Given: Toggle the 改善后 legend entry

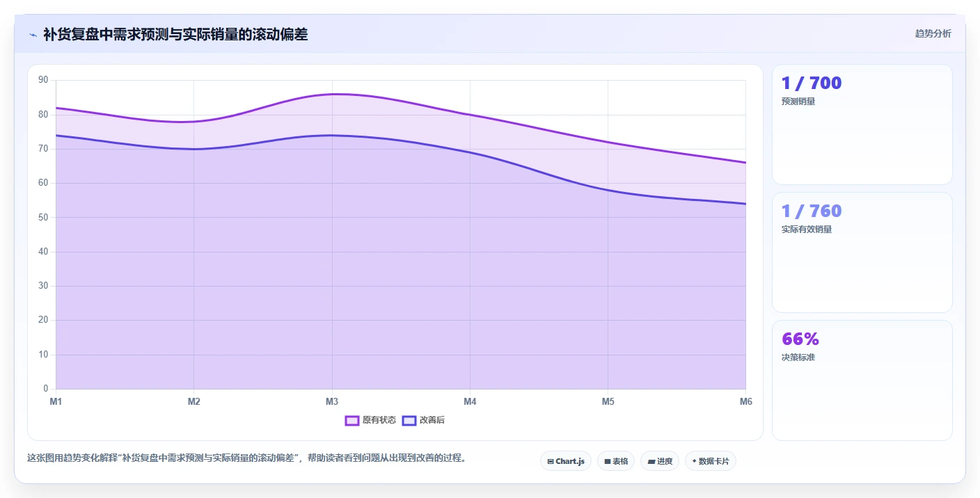Looking at the screenshot, I should click(x=424, y=420).
